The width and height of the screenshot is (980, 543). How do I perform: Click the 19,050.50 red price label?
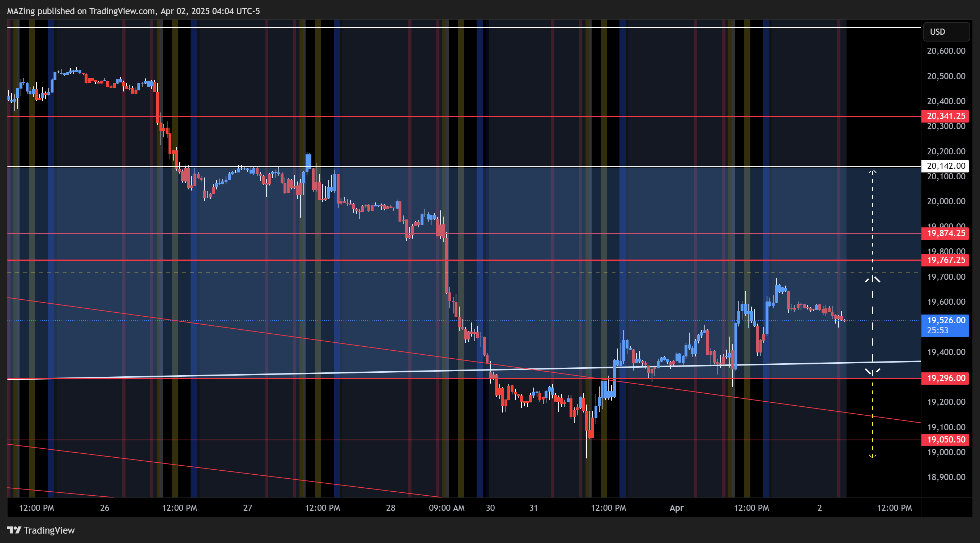point(945,440)
